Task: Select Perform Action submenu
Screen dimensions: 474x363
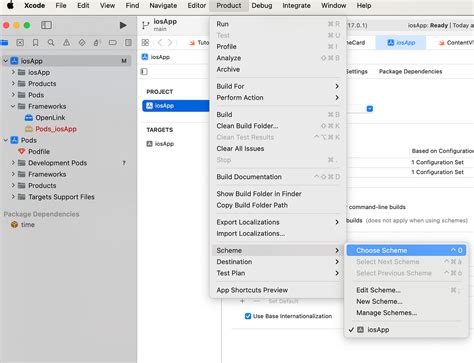Action: (x=278, y=98)
